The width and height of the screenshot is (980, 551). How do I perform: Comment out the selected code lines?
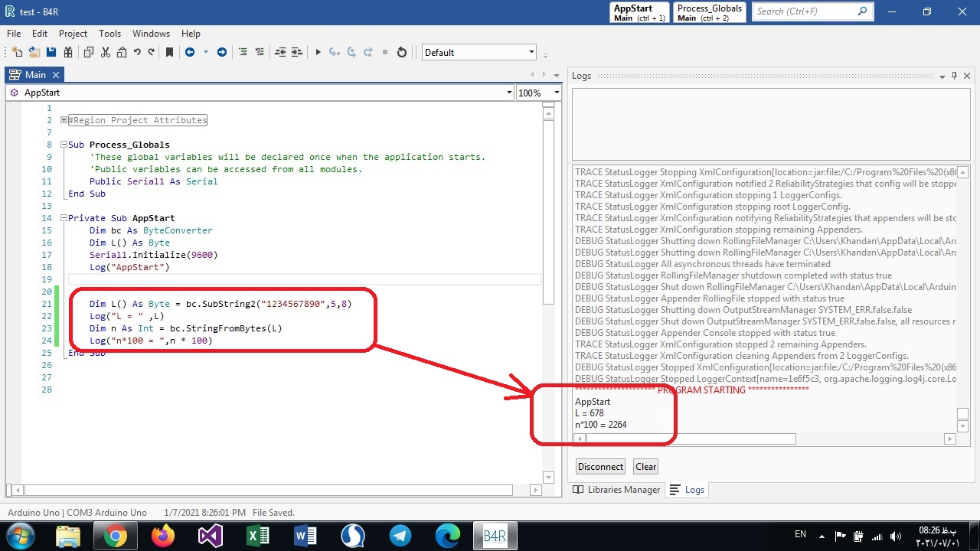[243, 52]
